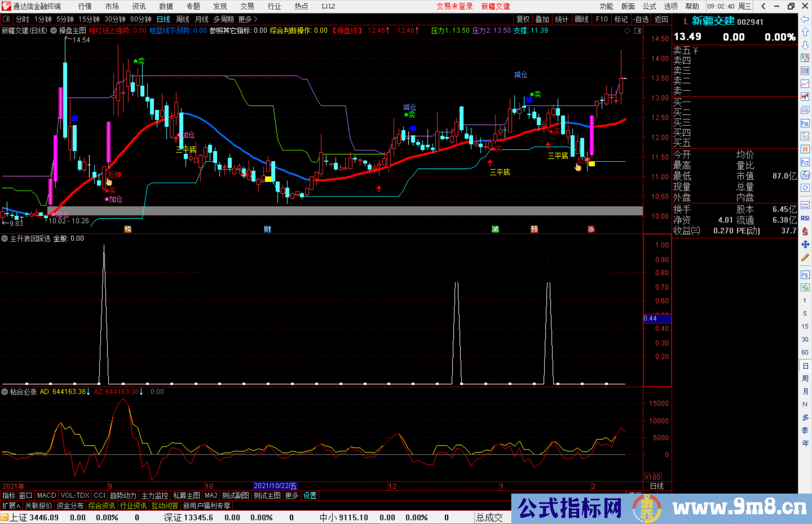Click the blue left arrow sidebar icon
Screen dimensions: 812x524
tap(805, 19)
